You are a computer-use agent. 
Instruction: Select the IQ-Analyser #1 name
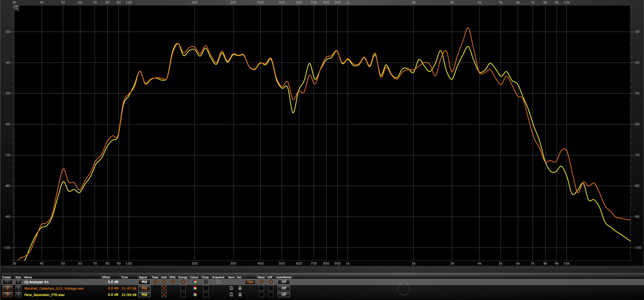(36, 282)
